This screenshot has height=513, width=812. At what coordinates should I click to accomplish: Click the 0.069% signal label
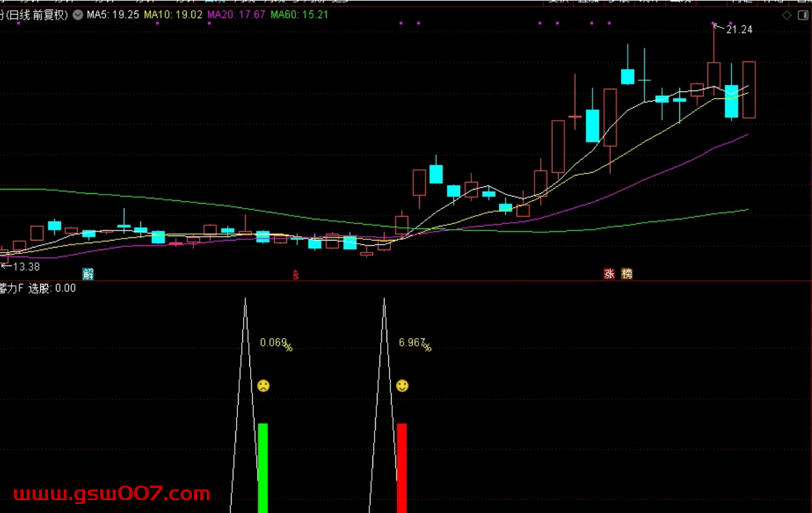tap(276, 344)
